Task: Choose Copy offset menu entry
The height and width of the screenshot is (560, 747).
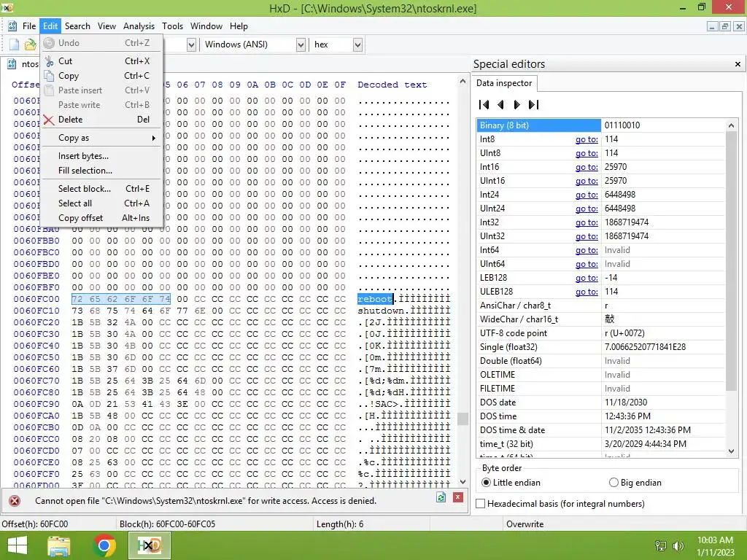Action: 101,218
